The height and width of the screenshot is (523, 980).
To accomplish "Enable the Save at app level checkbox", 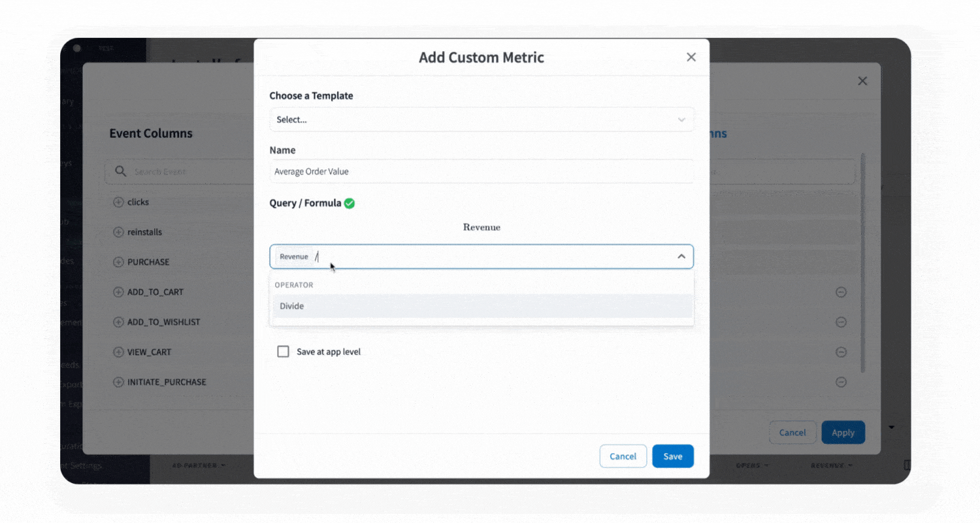I will (284, 352).
